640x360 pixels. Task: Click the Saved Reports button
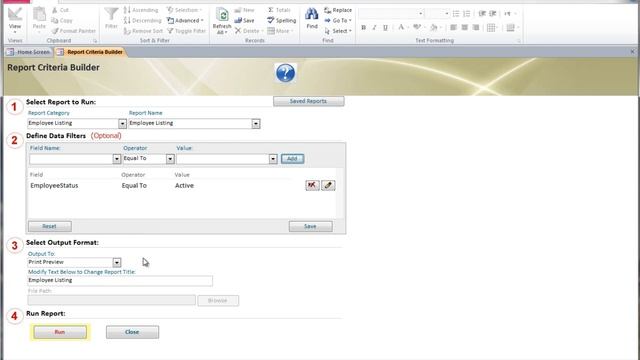309,101
